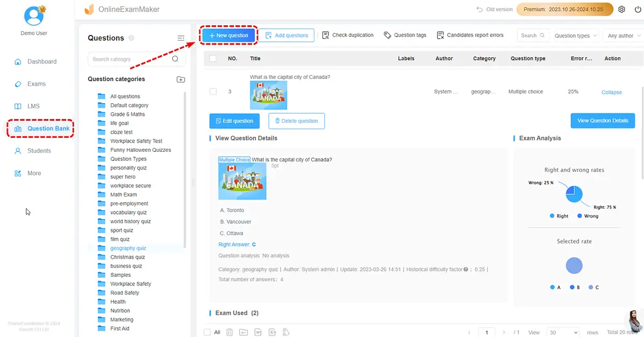Open the Question types dropdown
Screen dimensions: 644x337
coord(576,35)
